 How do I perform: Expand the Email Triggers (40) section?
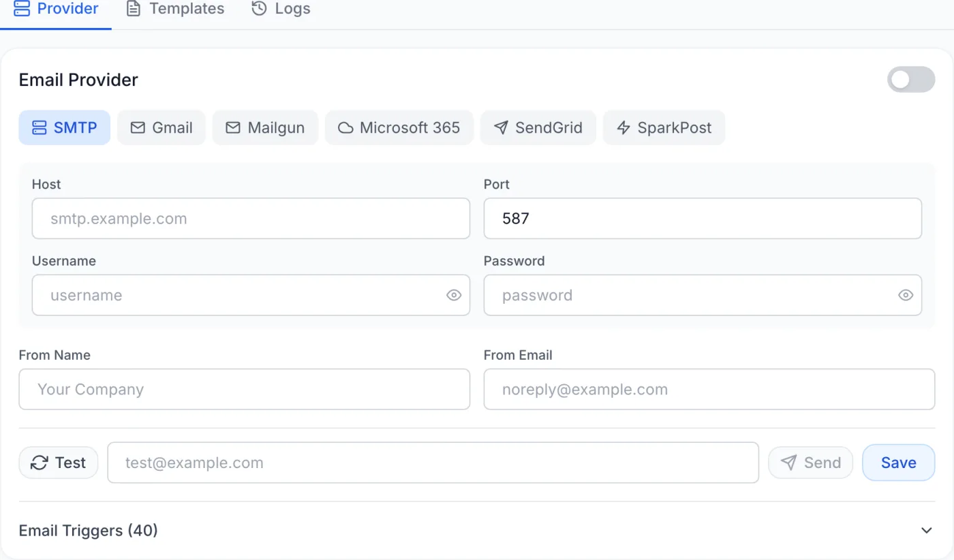pyautogui.click(x=477, y=531)
